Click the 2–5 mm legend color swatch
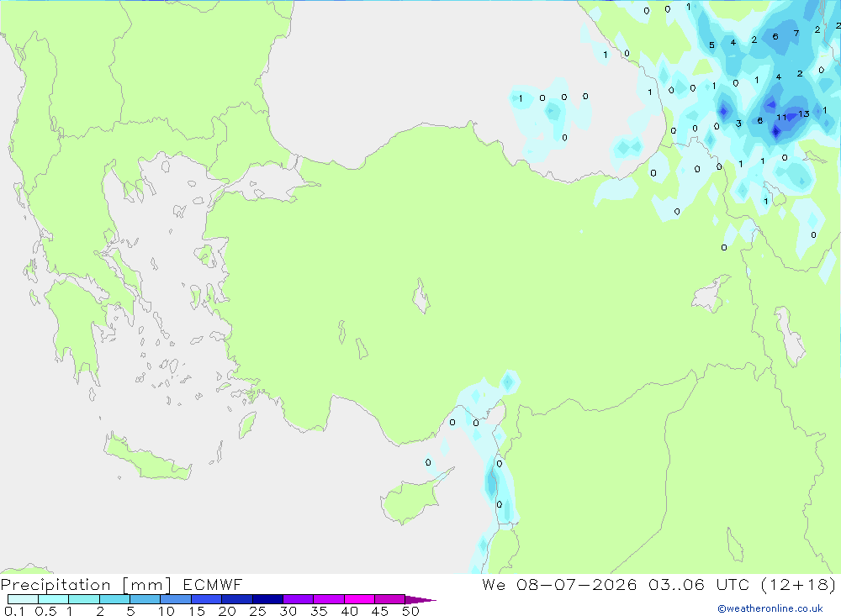The width and height of the screenshot is (841, 616). point(114,599)
